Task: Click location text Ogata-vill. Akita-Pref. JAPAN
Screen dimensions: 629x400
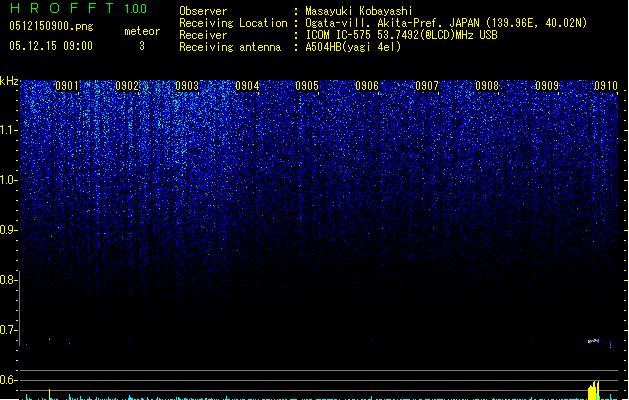Action: pos(392,23)
